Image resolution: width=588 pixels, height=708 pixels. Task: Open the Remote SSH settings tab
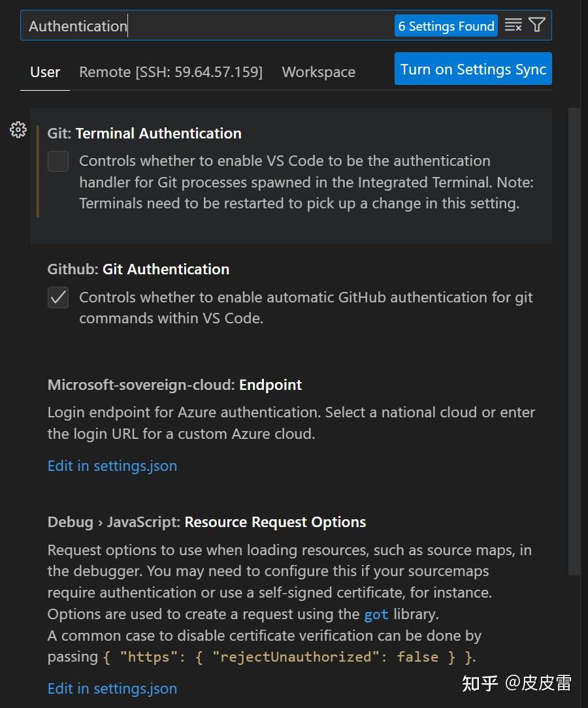pyautogui.click(x=171, y=72)
